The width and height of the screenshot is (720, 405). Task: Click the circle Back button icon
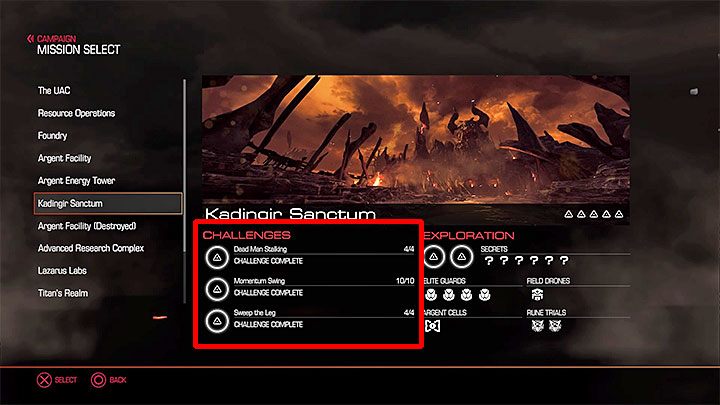tap(98, 380)
